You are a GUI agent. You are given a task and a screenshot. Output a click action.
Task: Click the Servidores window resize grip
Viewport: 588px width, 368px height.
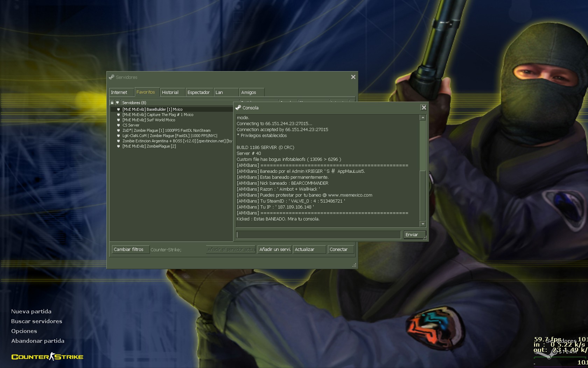[354, 265]
